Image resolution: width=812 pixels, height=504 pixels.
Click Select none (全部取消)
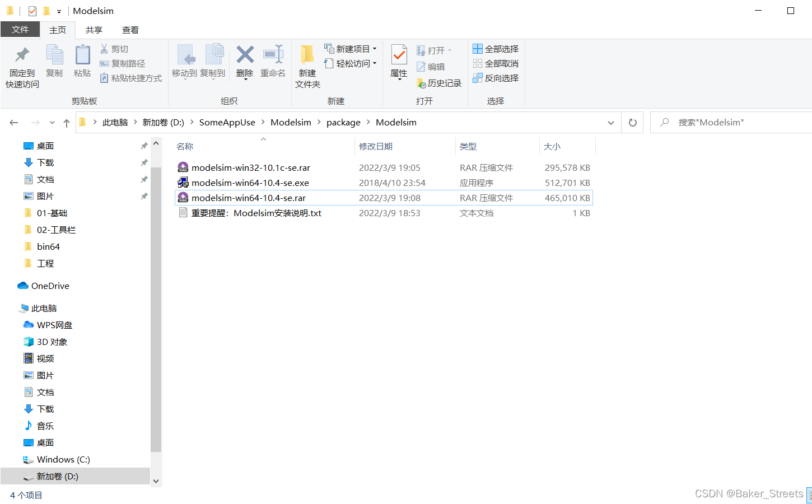coord(496,63)
